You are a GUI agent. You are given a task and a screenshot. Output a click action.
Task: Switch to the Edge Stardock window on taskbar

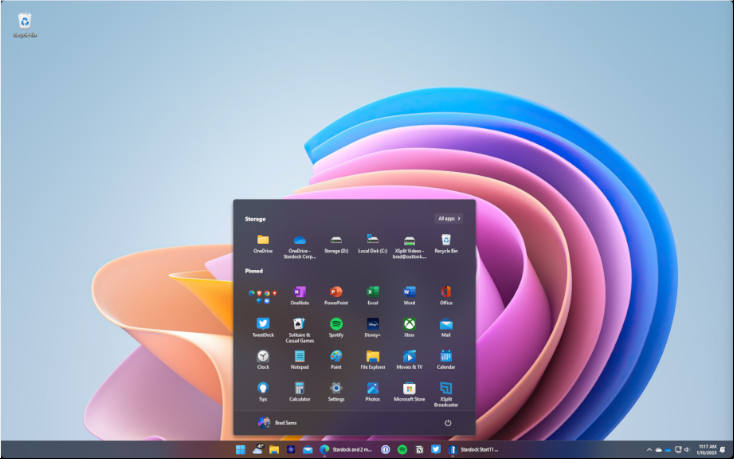[x=346, y=450]
